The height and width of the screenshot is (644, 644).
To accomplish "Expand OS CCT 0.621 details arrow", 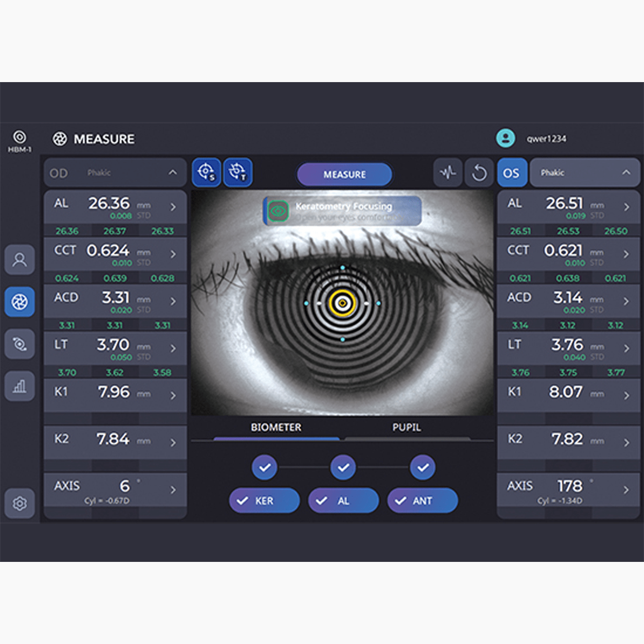I will point(626,254).
